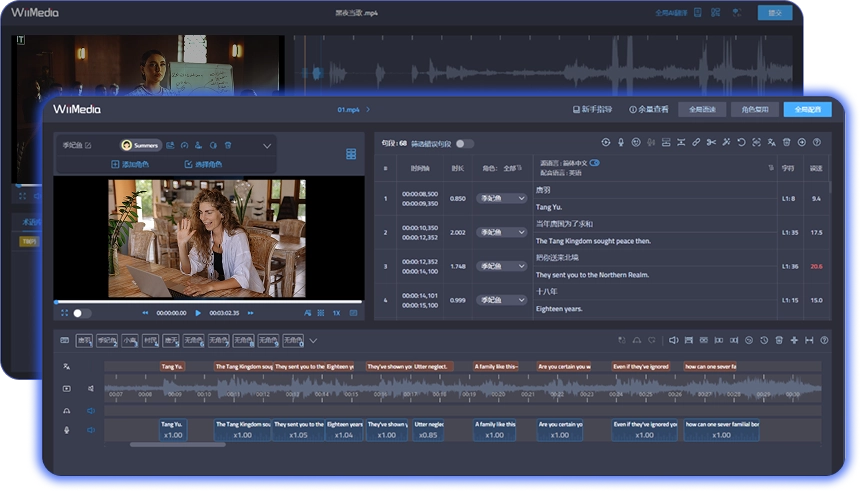Open role dropdown for subtitle row 3
The image size is (861, 491).
[x=501, y=266]
